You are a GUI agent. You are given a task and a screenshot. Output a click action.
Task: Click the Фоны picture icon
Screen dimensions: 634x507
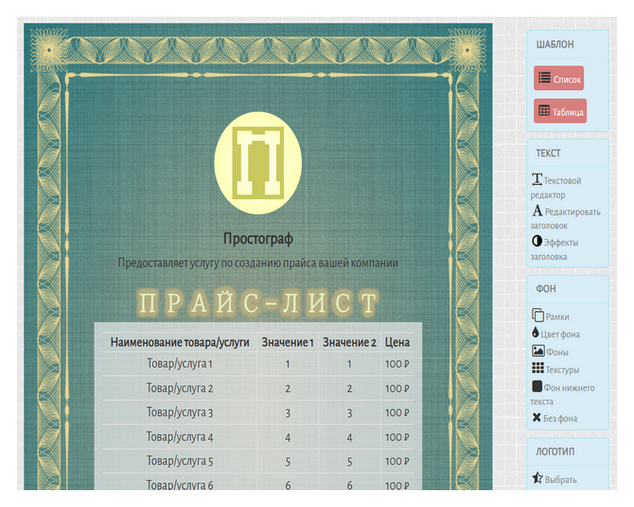[x=538, y=351]
